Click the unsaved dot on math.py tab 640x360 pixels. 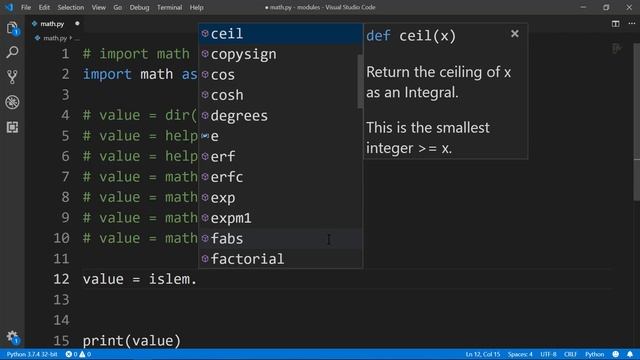coord(77,24)
